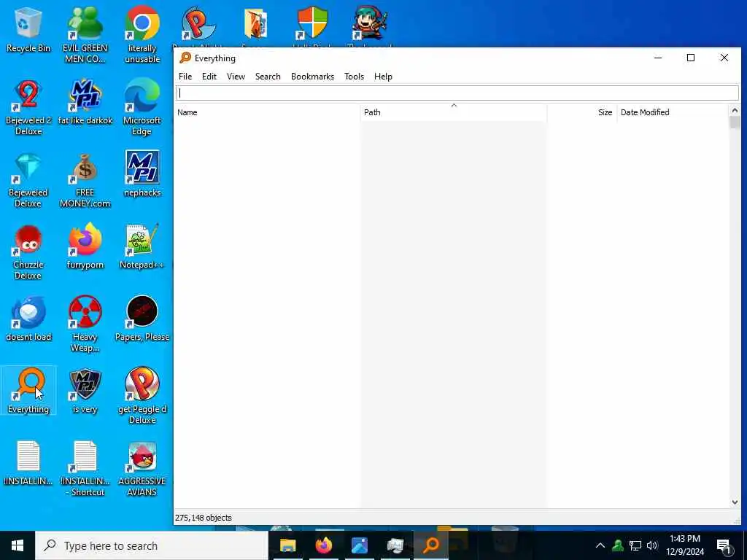The width and height of the screenshot is (747, 560).
Task: Open the Search menu
Action: (268, 76)
